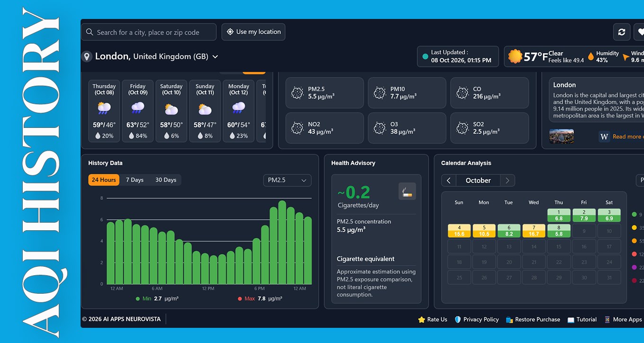Click the cigarette icon in Health Advisory
Screen dimensions: 644x343
pos(407,191)
